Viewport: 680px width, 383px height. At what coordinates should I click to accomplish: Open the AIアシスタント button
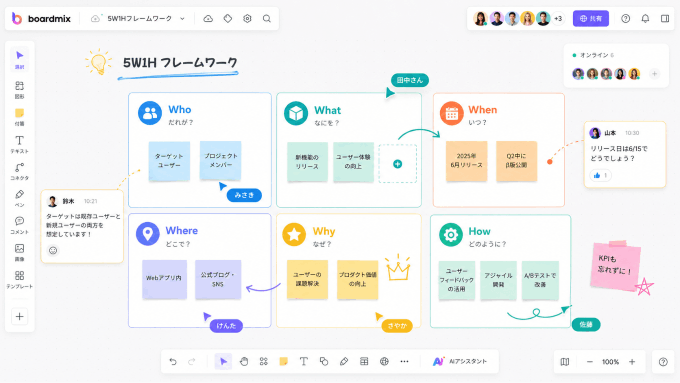(x=460, y=361)
